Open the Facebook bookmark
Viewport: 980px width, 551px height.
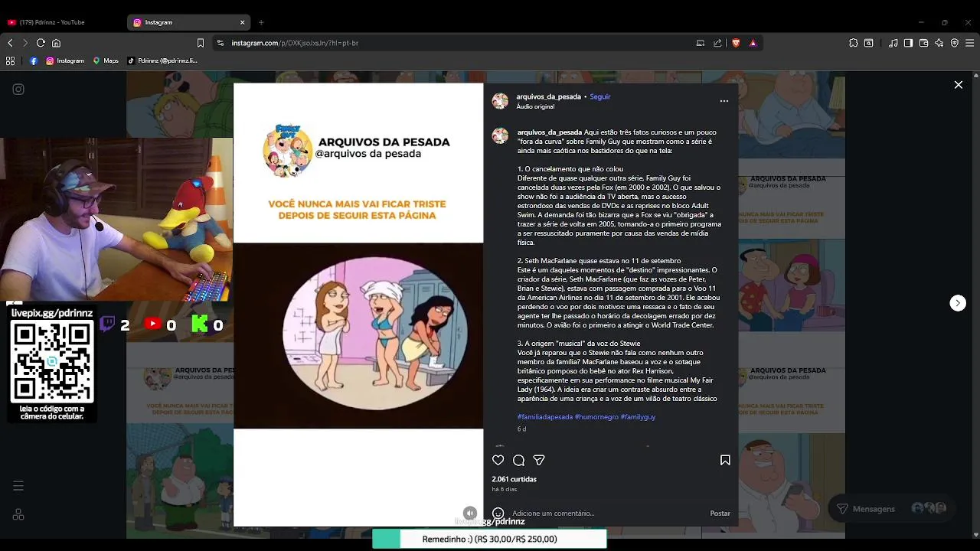34,60
